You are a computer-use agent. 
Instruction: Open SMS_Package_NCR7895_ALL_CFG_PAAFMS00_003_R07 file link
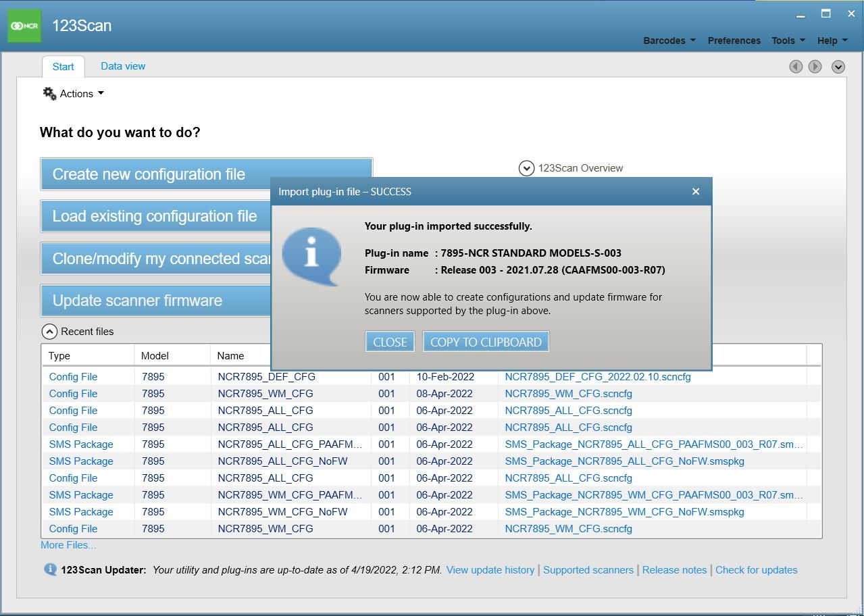[x=654, y=444]
